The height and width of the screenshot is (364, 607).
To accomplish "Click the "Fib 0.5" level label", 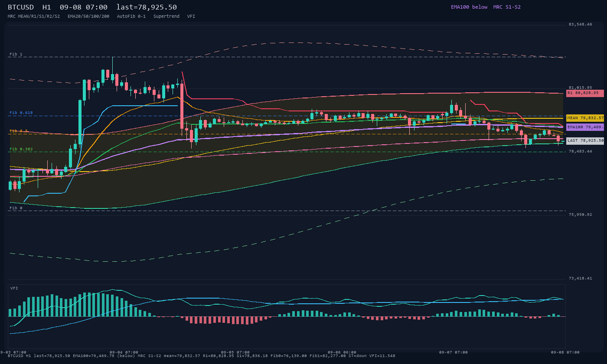I will (19, 131).
